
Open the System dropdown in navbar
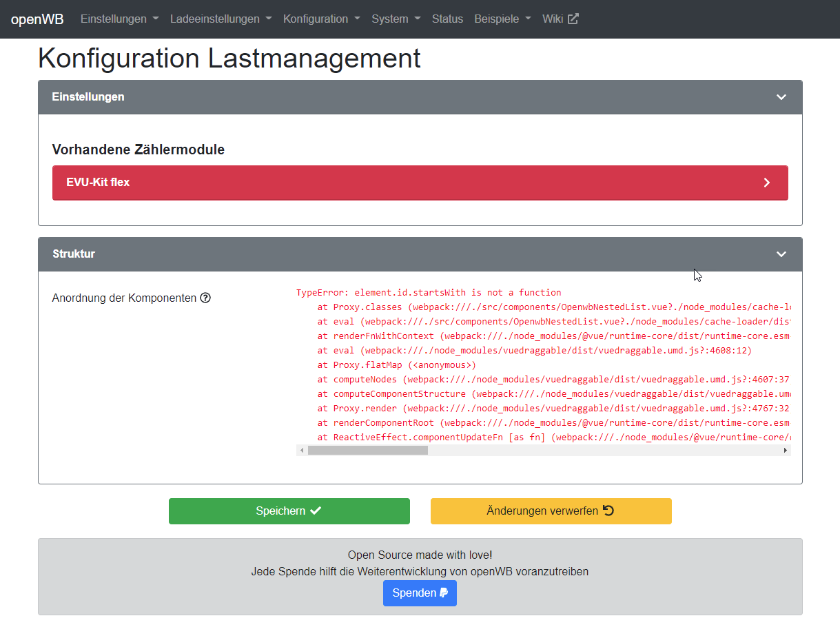pyautogui.click(x=396, y=19)
